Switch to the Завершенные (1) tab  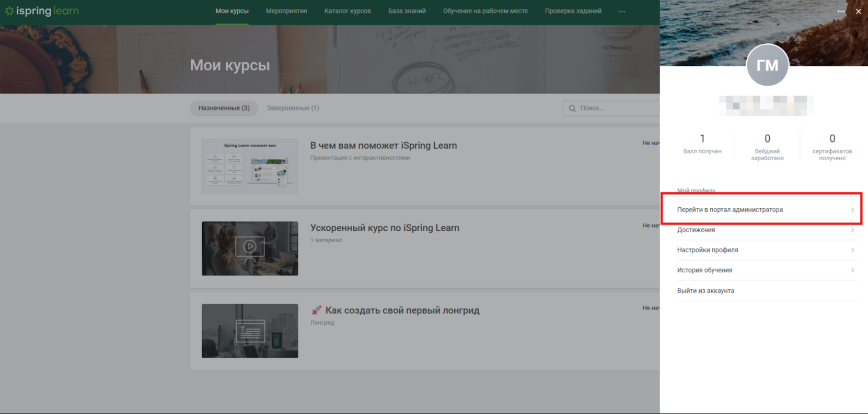pyautogui.click(x=293, y=108)
